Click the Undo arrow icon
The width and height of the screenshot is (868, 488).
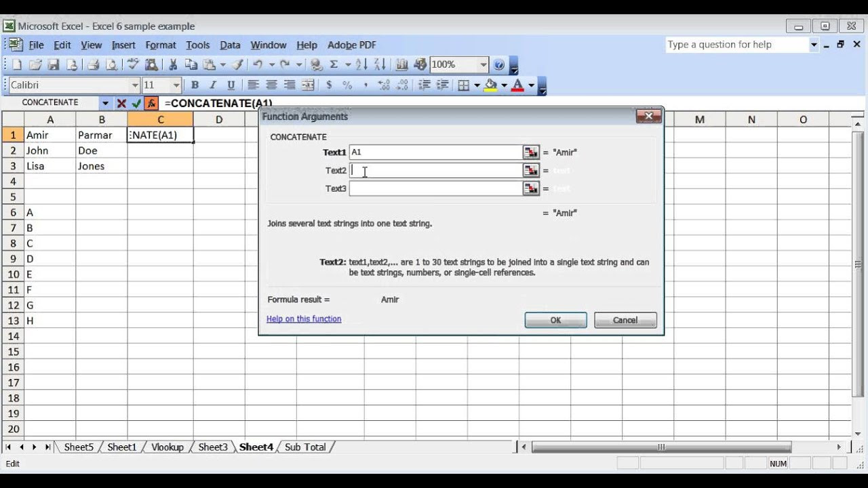(258, 65)
